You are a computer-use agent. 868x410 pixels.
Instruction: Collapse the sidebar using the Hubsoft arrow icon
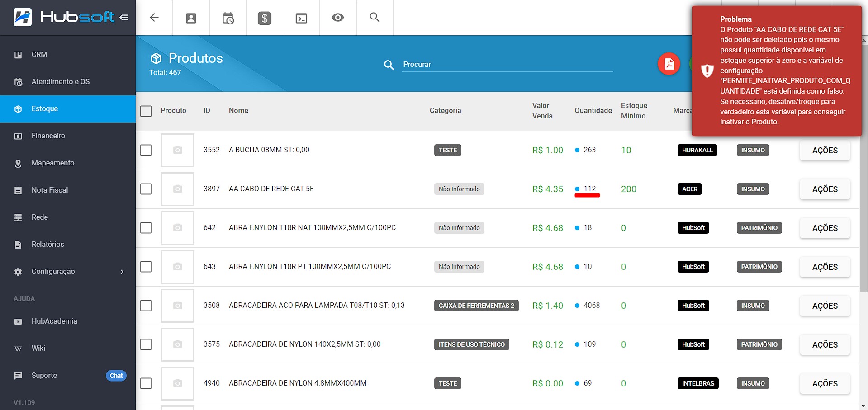(124, 18)
